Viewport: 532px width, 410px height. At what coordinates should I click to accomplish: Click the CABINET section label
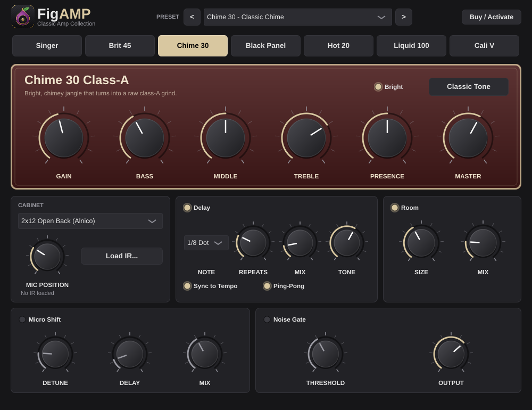click(x=30, y=205)
